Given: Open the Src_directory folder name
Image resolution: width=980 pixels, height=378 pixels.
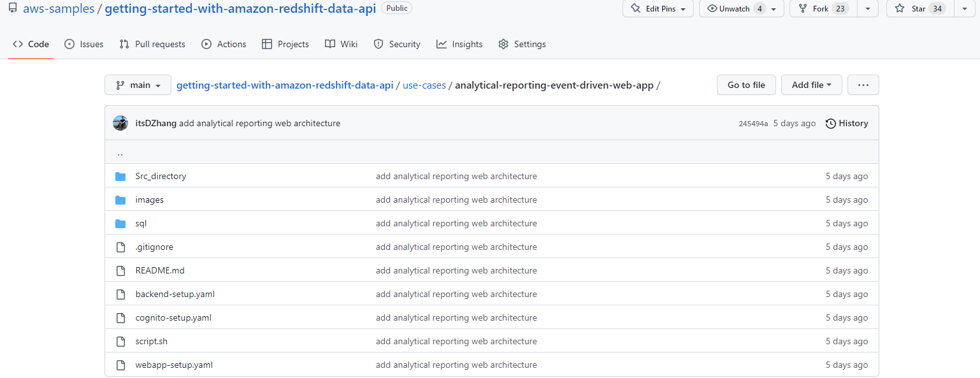Looking at the screenshot, I should [x=161, y=176].
